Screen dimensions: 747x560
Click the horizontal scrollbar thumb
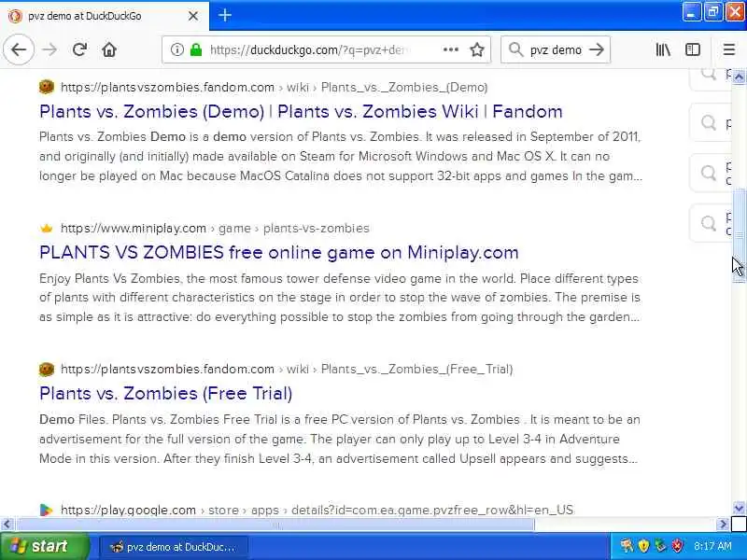tap(276, 525)
